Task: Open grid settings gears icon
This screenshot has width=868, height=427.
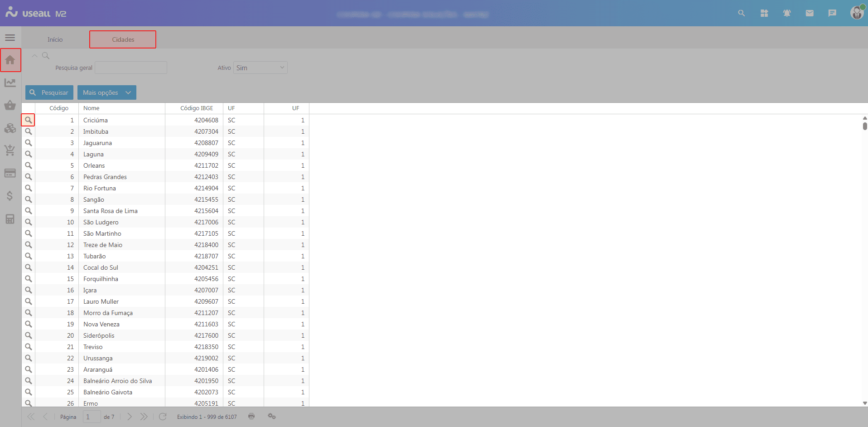Action: (272, 416)
